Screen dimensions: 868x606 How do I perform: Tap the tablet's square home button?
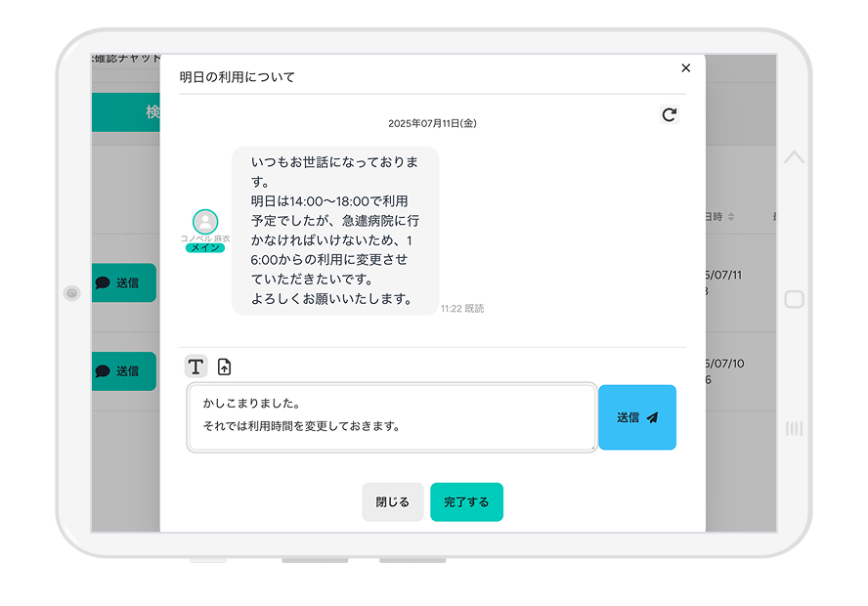pyautogui.click(x=794, y=300)
